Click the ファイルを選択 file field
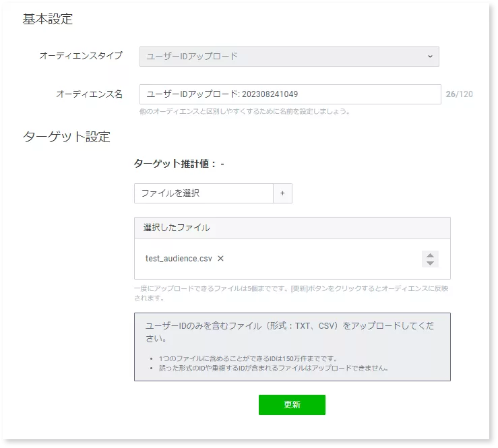This screenshot has width=498, height=448. [204, 193]
